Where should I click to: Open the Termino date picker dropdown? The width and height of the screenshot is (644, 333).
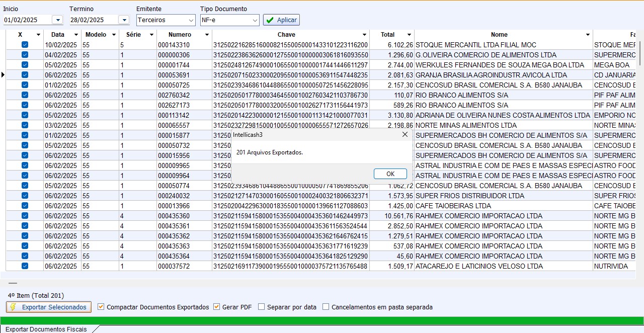pyautogui.click(x=124, y=20)
